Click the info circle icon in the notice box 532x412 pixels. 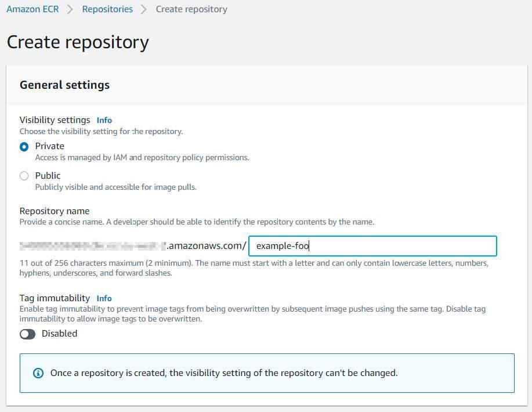[x=38, y=373]
